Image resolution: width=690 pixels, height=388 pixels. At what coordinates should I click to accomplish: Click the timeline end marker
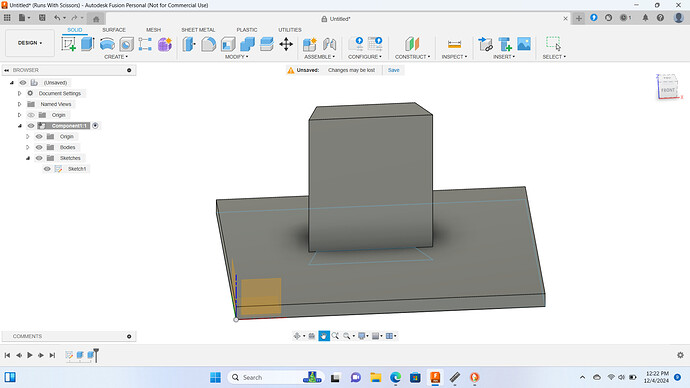96,355
